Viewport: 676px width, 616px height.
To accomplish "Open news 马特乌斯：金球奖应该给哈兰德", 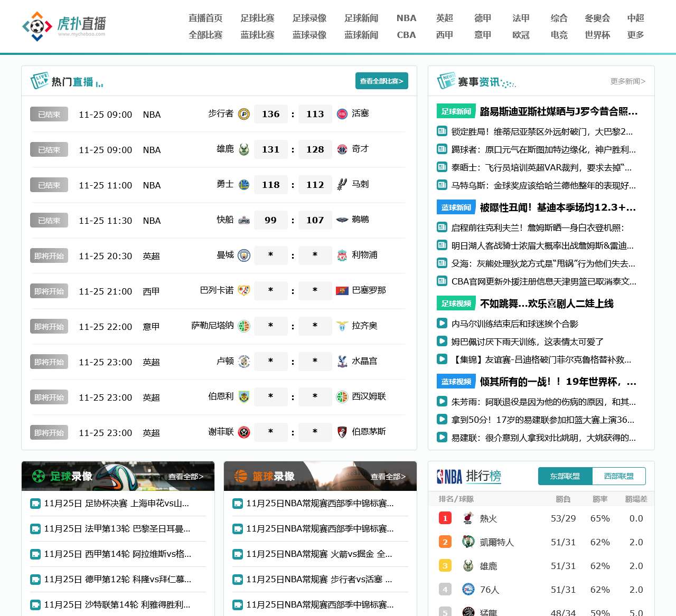I will 543,185.
